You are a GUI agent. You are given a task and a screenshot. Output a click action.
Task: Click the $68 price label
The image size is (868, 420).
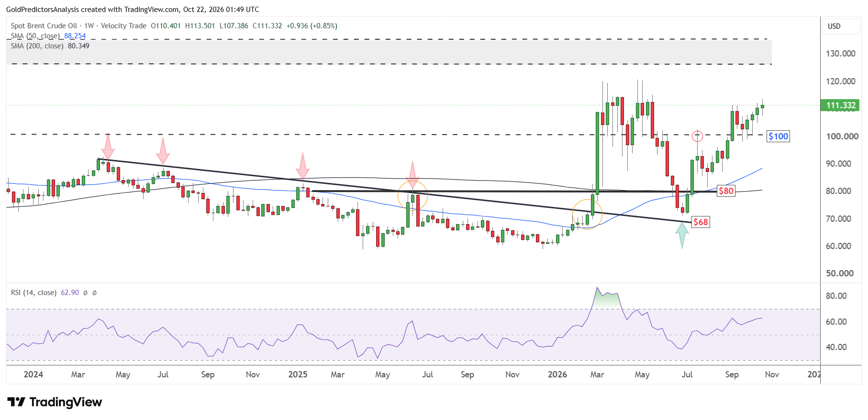coord(701,222)
